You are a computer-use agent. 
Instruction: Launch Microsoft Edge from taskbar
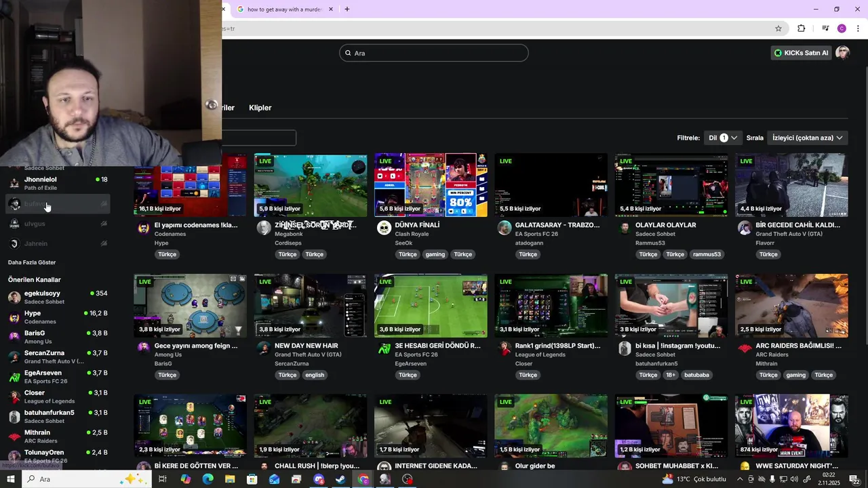click(x=208, y=479)
